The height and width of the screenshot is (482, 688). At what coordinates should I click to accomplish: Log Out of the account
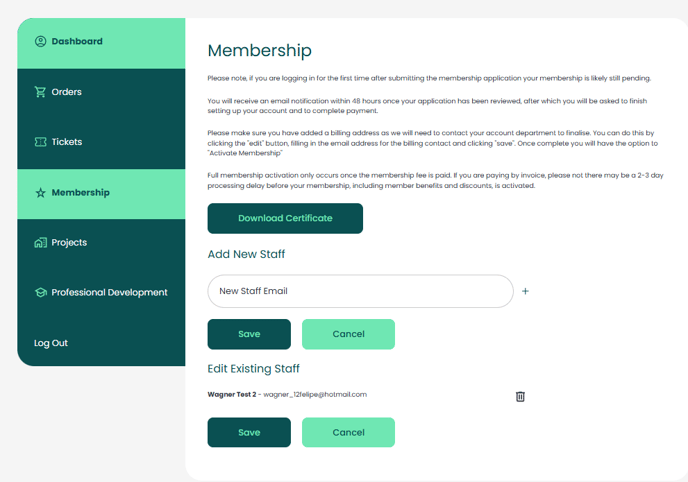(x=51, y=343)
